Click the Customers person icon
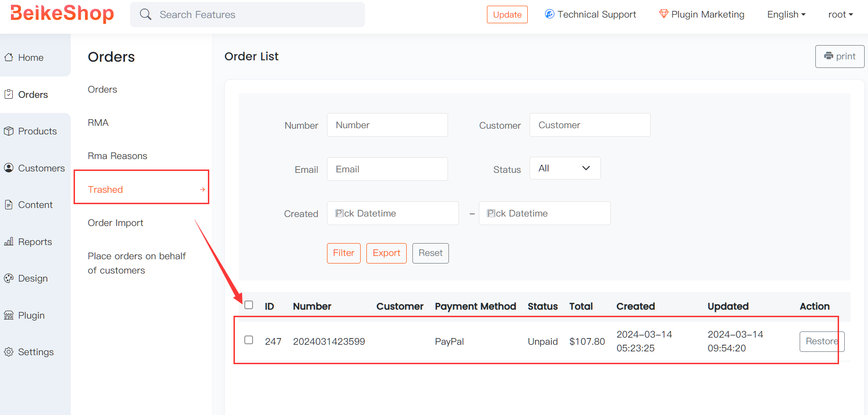The width and height of the screenshot is (868, 415). click(x=9, y=168)
